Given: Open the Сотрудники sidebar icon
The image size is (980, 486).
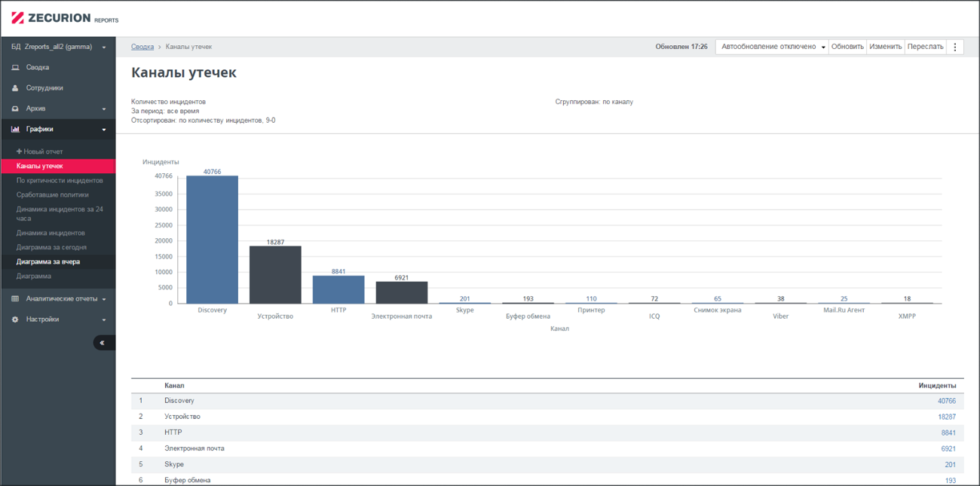Looking at the screenshot, I should (x=15, y=88).
